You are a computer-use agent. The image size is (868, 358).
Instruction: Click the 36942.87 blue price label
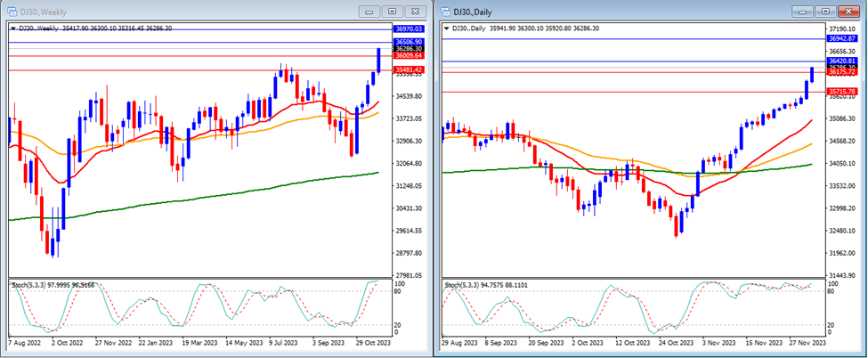point(842,39)
